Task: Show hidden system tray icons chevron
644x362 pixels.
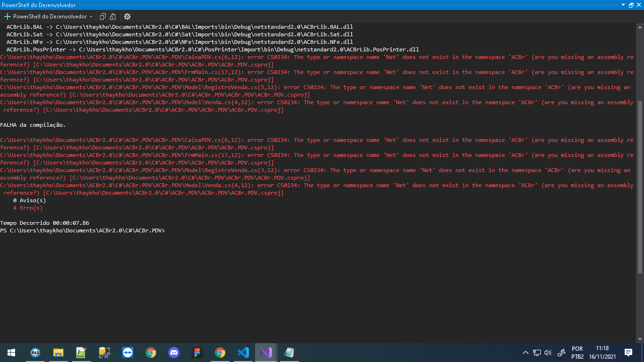Action: click(526, 353)
